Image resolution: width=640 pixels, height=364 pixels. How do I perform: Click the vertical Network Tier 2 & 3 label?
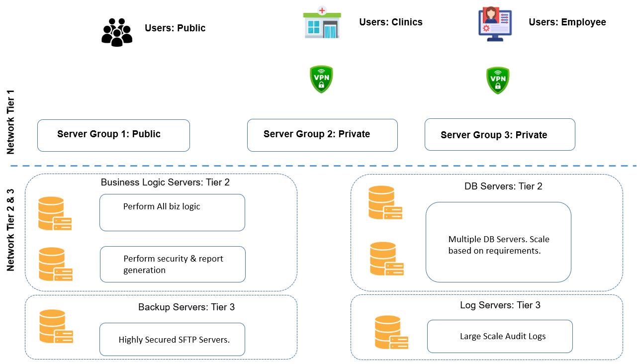11,230
